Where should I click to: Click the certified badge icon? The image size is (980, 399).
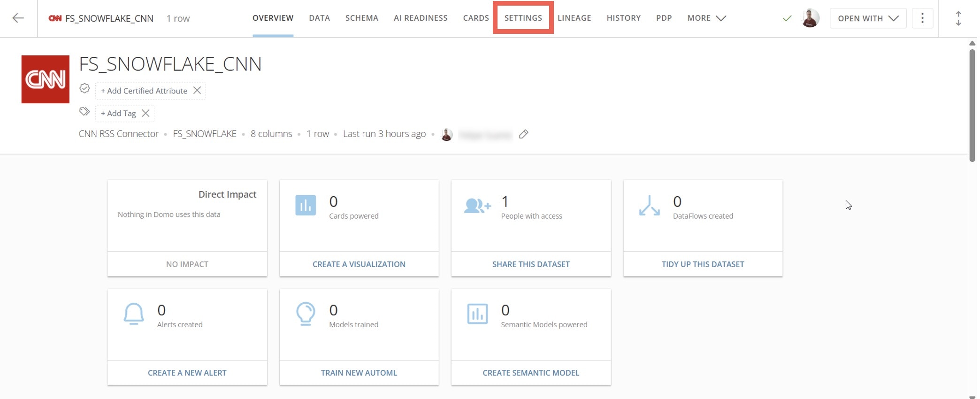pyautogui.click(x=84, y=88)
